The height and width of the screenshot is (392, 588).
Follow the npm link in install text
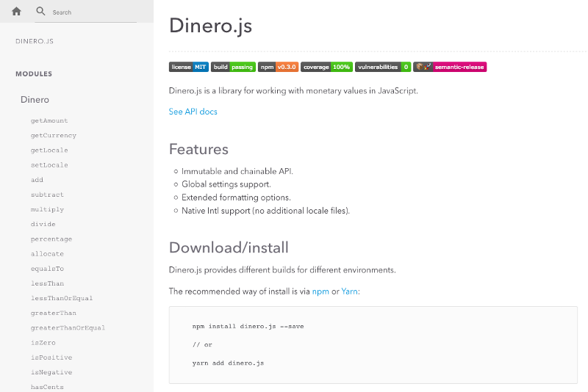(320, 291)
